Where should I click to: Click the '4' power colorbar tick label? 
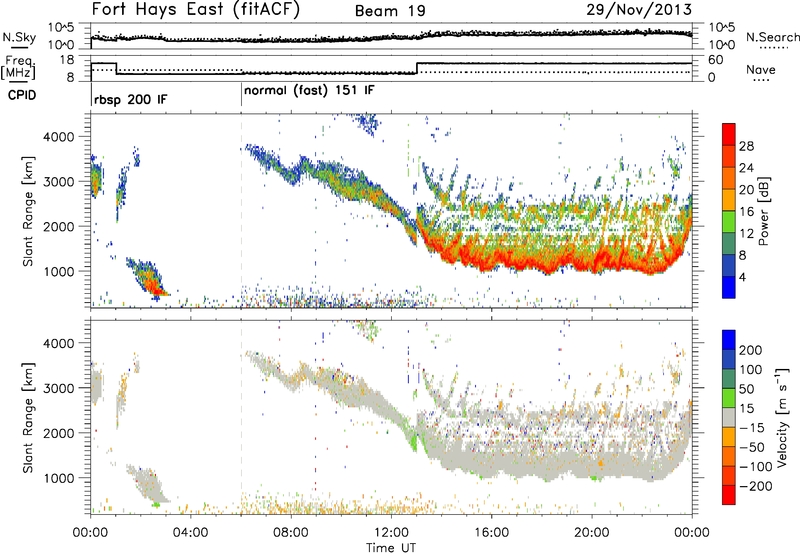coord(743,277)
